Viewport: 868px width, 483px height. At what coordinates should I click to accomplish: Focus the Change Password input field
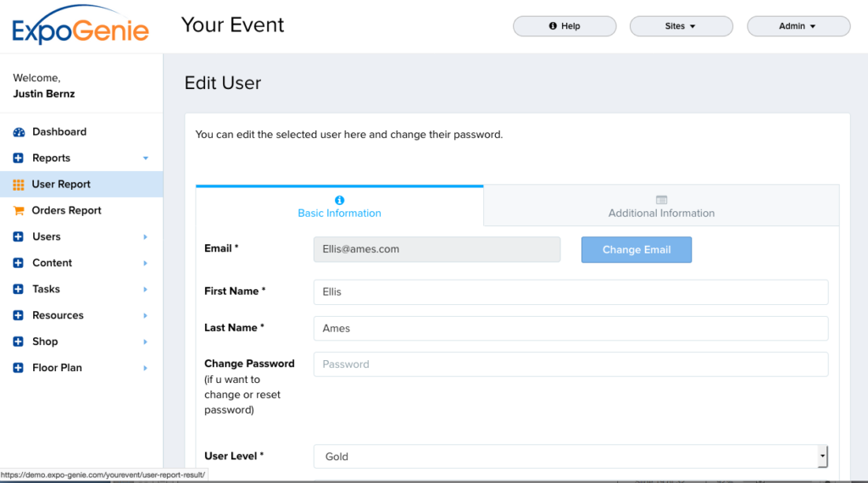pos(570,364)
